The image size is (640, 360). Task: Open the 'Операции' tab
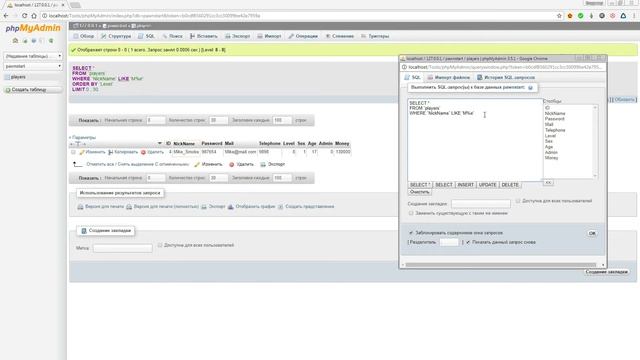[303, 36]
